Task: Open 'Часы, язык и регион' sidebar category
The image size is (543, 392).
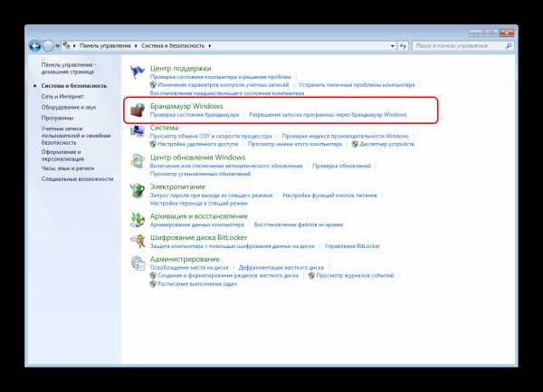Action: [x=68, y=168]
